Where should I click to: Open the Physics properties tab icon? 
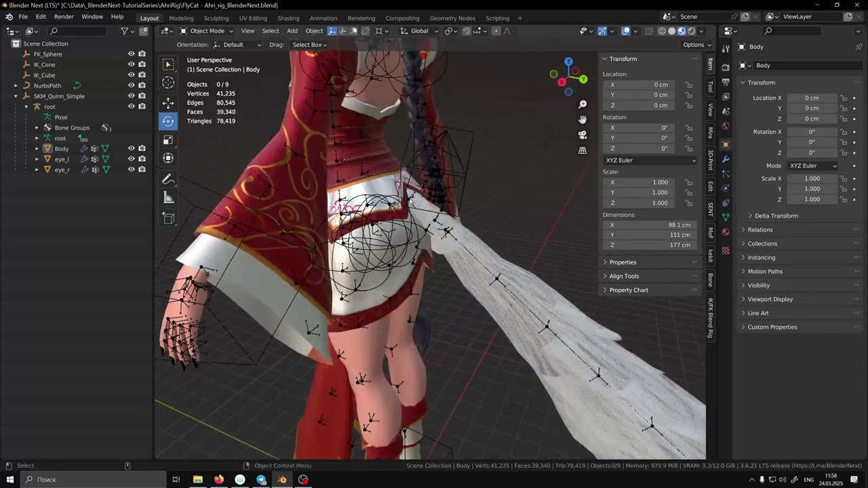click(x=726, y=188)
